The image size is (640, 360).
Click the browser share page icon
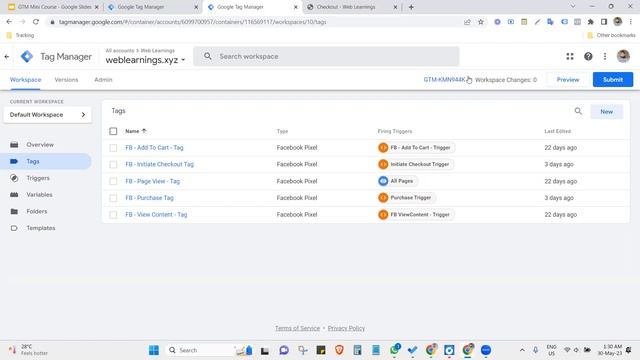pos(467,22)
